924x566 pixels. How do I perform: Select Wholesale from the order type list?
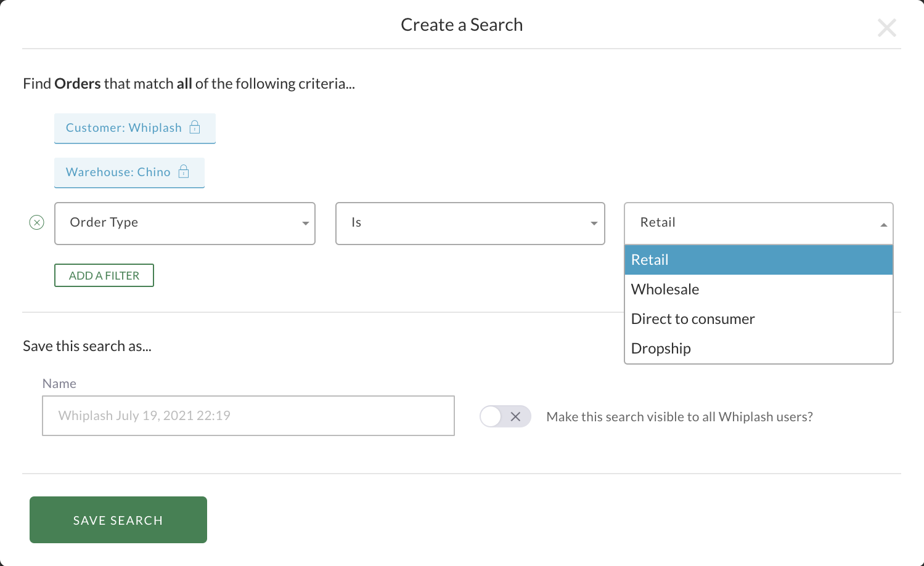pos(664,289)
